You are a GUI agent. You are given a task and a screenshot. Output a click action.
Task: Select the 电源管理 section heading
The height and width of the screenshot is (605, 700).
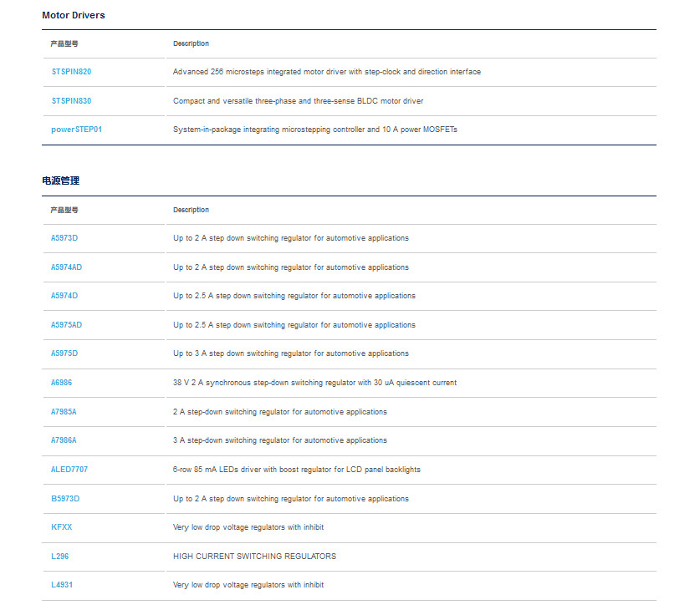[61, 180]
